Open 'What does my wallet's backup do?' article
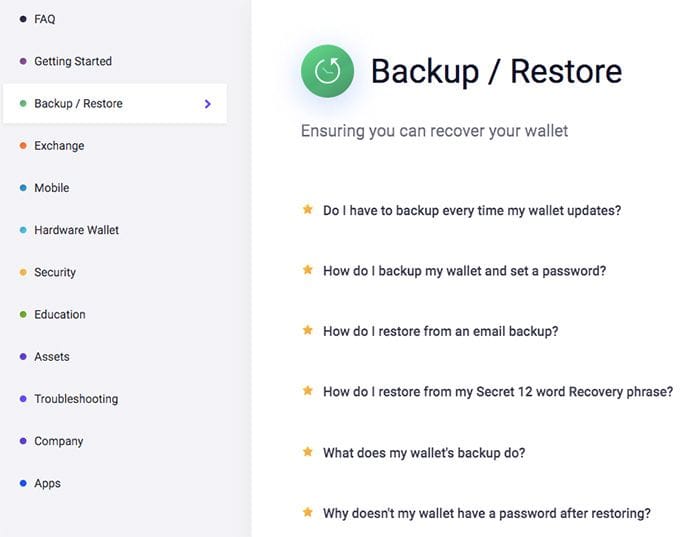This screenshot has height=537, width=680. [x=424, y=453]
